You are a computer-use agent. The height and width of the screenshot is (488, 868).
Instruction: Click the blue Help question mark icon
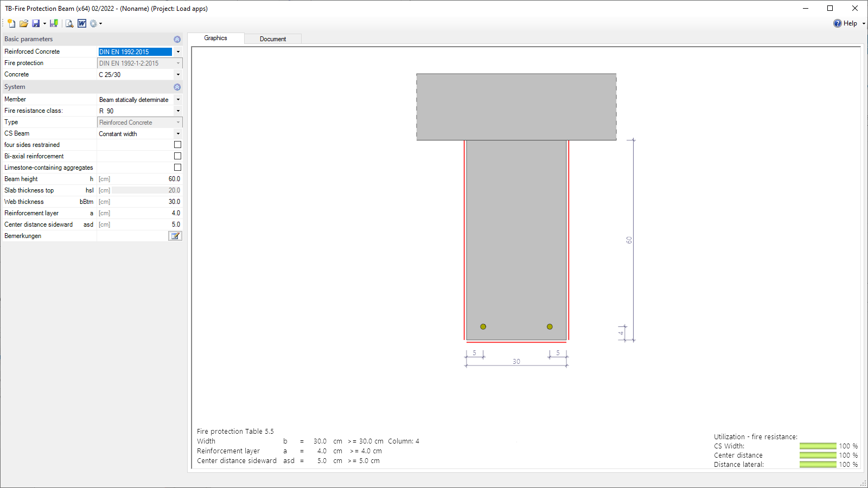tap(838, 23)
